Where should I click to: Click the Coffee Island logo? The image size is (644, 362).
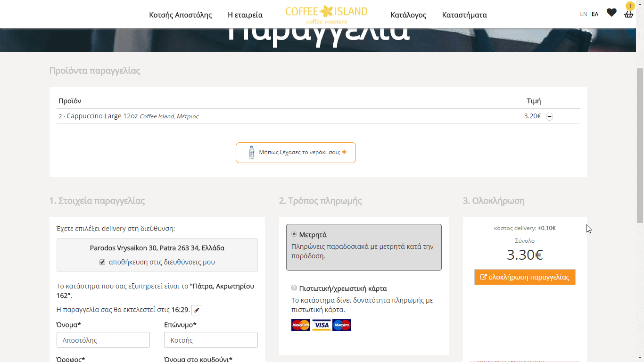[326, 14]
